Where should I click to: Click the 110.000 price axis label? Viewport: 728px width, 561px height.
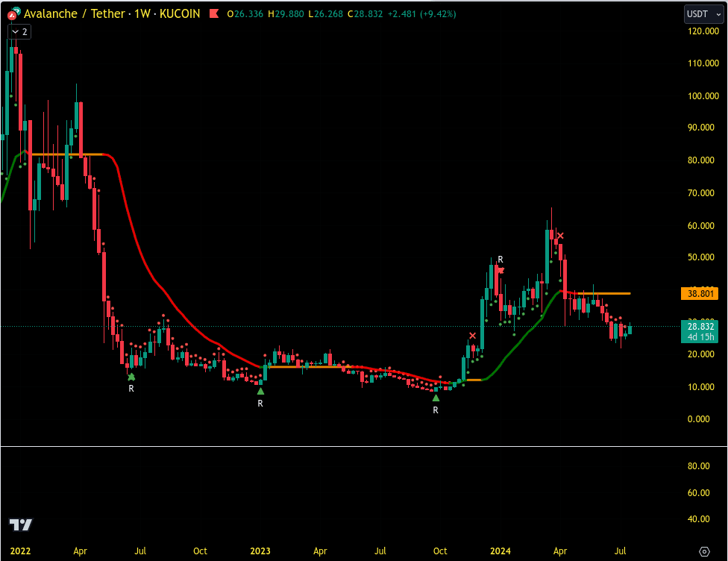click(x=703, y=63)
